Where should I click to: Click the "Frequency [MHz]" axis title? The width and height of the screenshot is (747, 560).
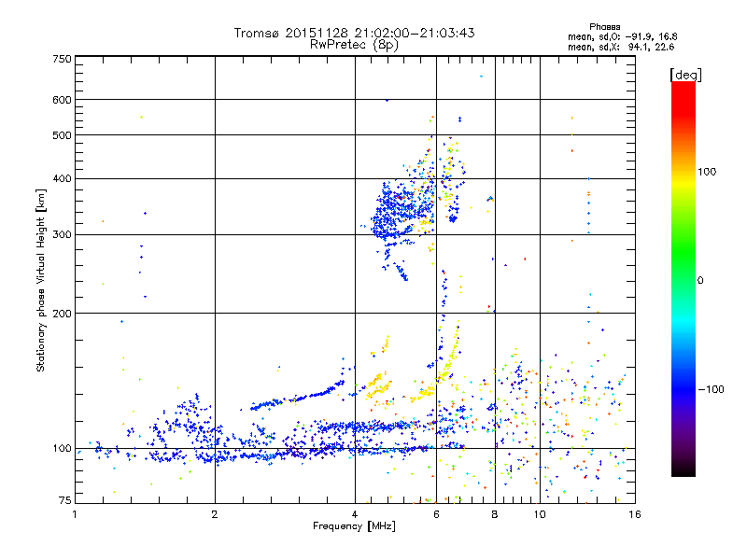354,526
